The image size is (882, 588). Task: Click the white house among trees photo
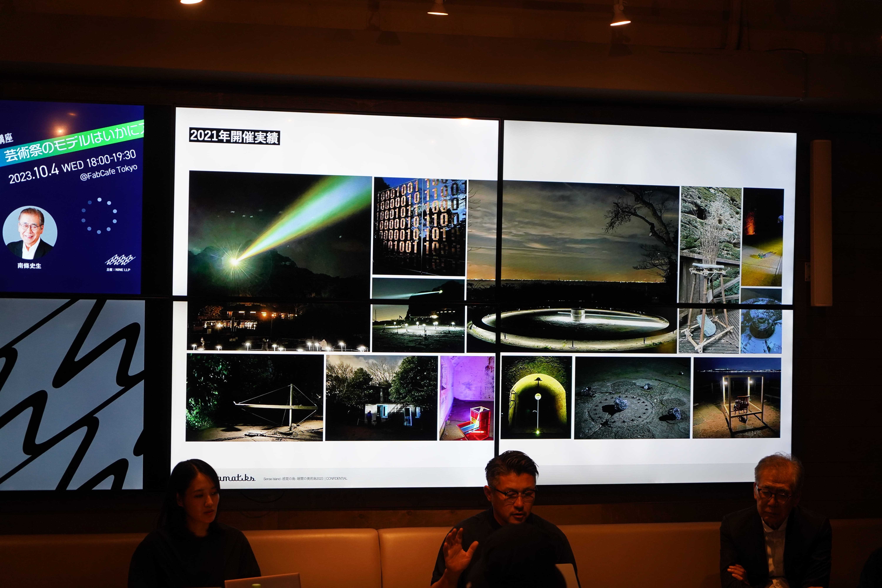[381, 397]
